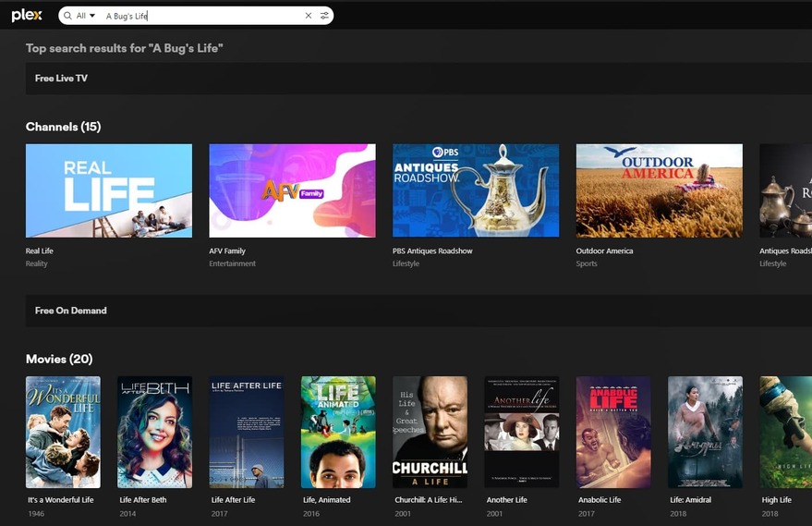This screenshot has width=812, height=526.
Task: Open the Real Life channel thumbnail
Action: (x=109, y=190)
